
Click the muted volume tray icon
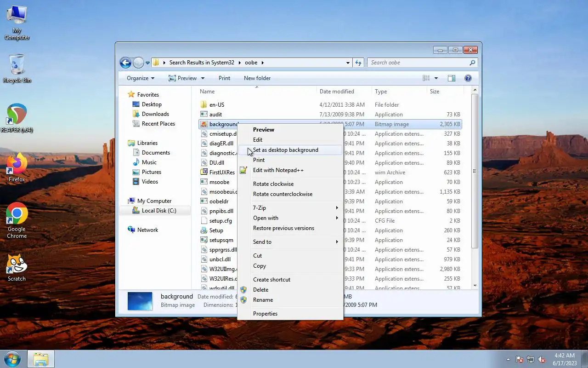click(542, 359)
